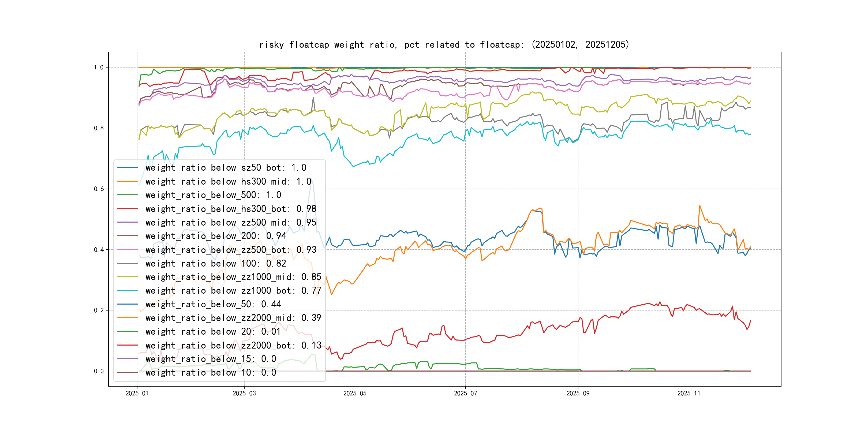The image size is (868, 434).
Task: Select legend label weight_ratio_below_zz2000_bot
Action: [x=233, y=345]
